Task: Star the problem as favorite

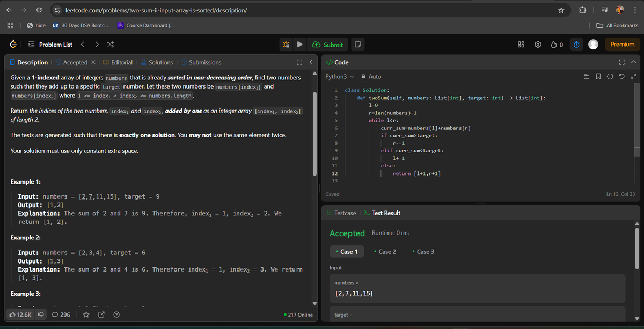Action: [x=86, y=315]
